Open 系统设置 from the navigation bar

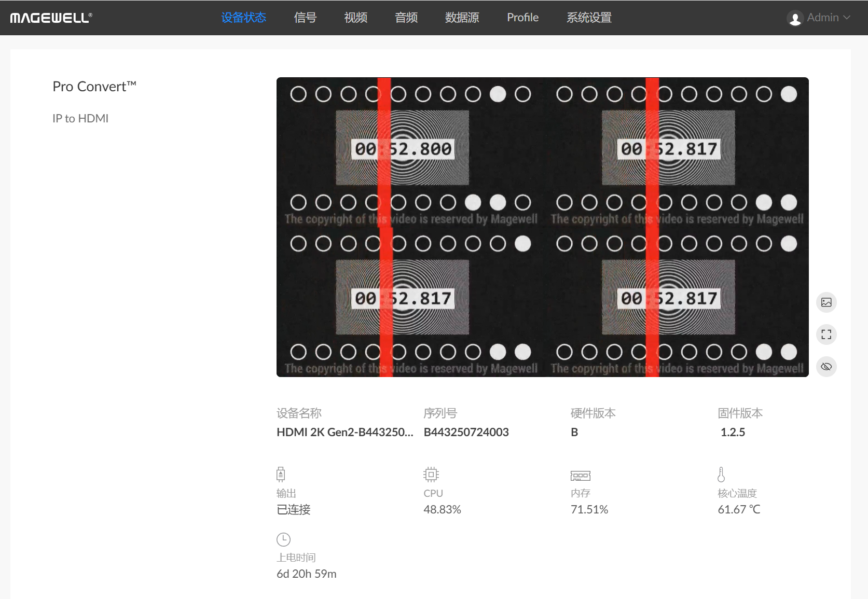point(589,18)
